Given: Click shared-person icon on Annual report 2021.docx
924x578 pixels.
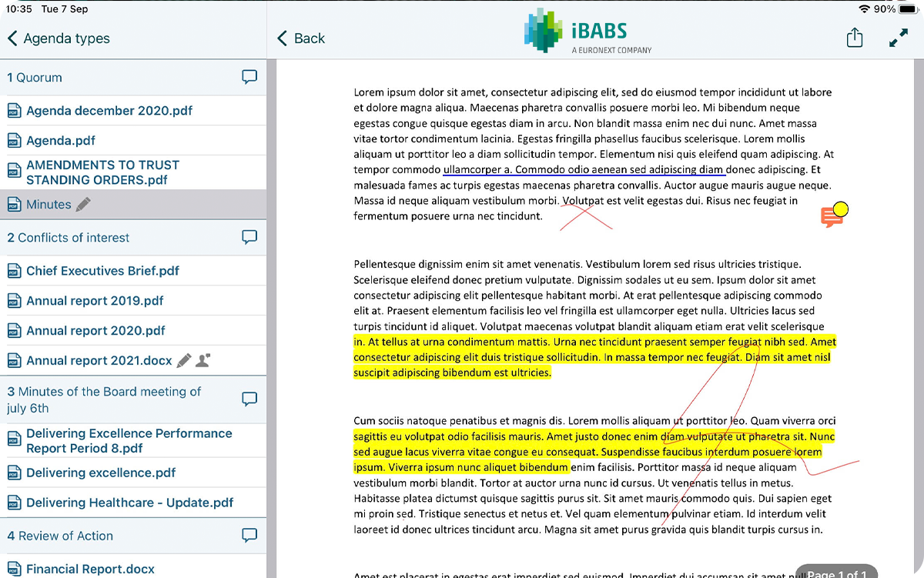Looking at the screenshot, I should pyautogui.click(x=203, y=360).
